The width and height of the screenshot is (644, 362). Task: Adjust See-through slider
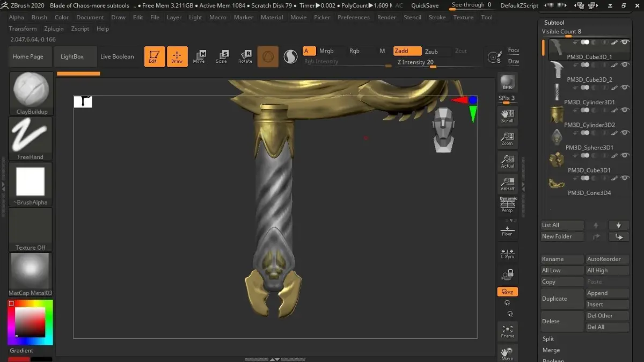(472, 5)
